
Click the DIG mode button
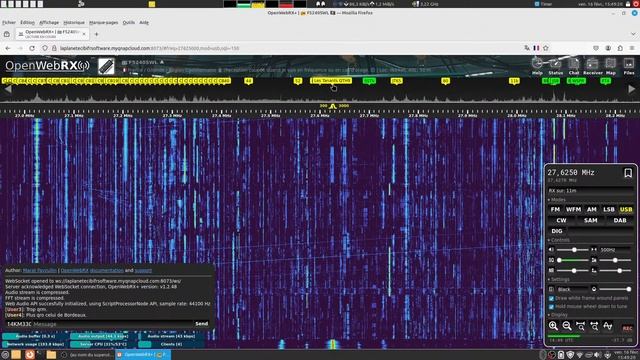pyautogui.click(x=557, y=231)
